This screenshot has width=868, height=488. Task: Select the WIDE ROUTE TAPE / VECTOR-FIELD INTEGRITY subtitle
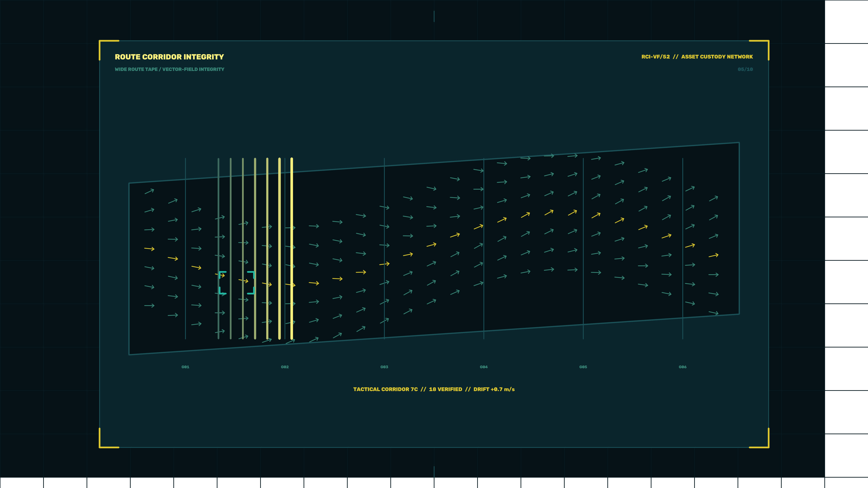pos(170,69)
